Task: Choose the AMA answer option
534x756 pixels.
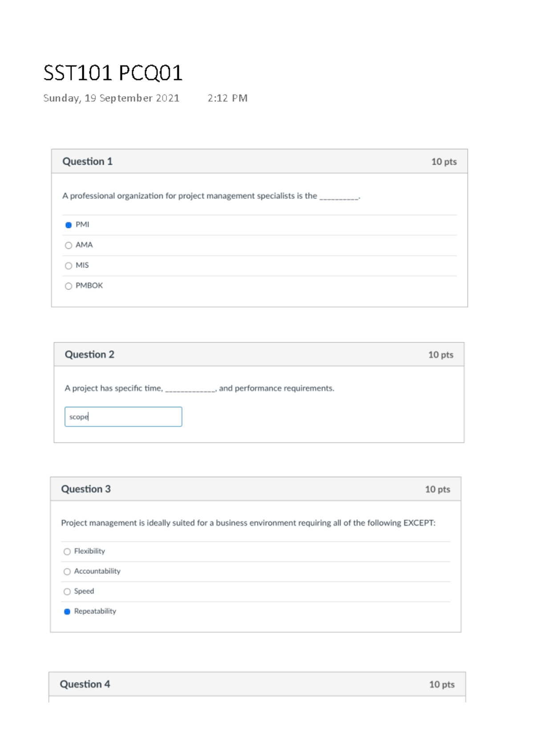Action: [x=69, y=245]
